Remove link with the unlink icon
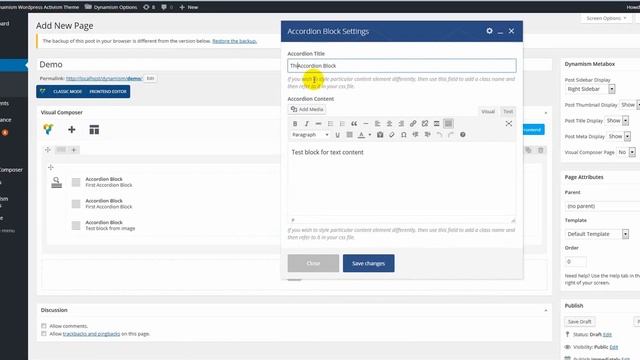This screenshot has height=360, width=640. point(425,124)
